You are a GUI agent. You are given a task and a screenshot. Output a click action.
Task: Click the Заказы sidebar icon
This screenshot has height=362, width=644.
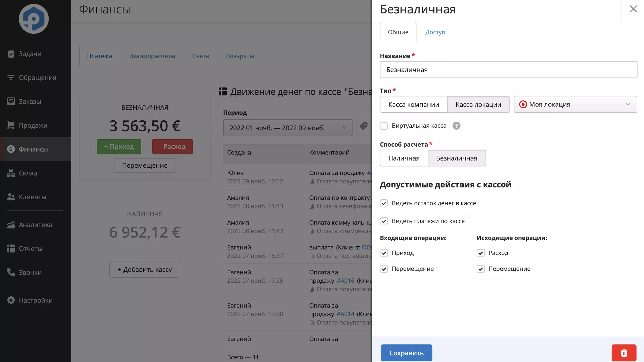pyautogui.click(x=11, y=101)
